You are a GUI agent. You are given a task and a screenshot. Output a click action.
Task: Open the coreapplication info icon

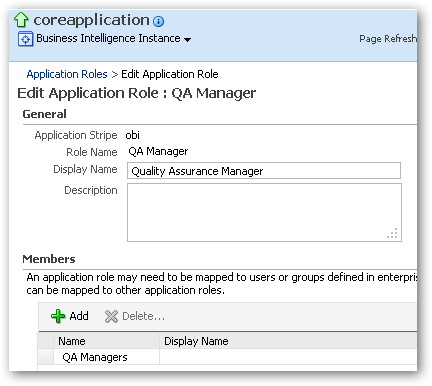click(158, 21)
